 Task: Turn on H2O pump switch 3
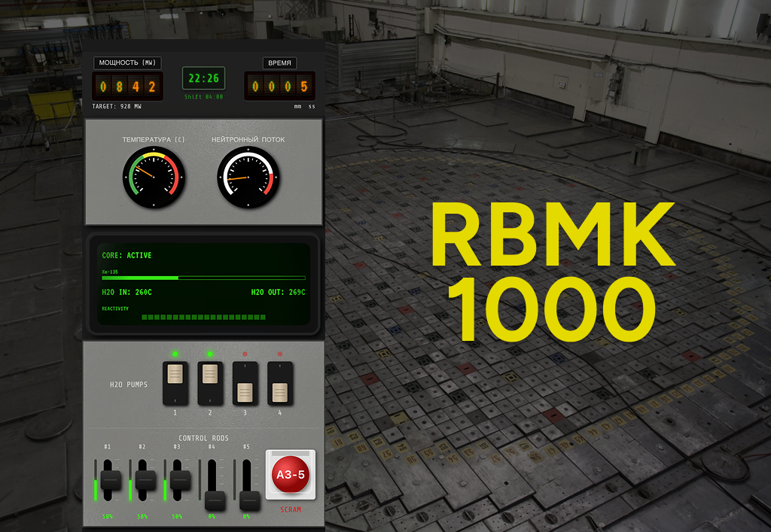pyautogui.click(x=245, y=383)
